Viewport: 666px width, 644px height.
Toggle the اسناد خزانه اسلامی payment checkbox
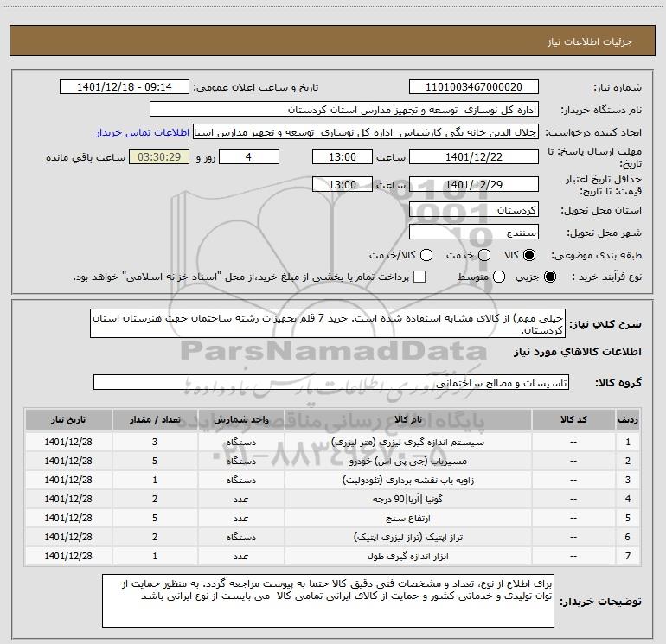coord(419,277)
